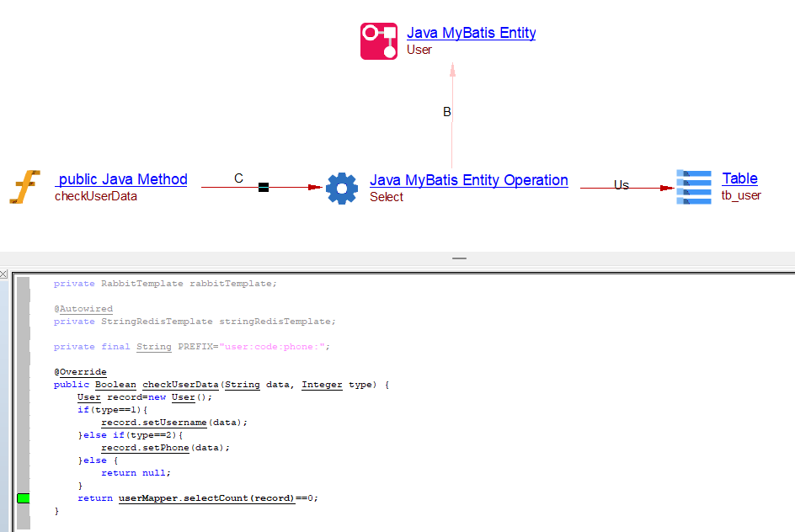This screenshot has height=532, width=795.
Task: Open the public Java Method link
Action: click(122, 179)
